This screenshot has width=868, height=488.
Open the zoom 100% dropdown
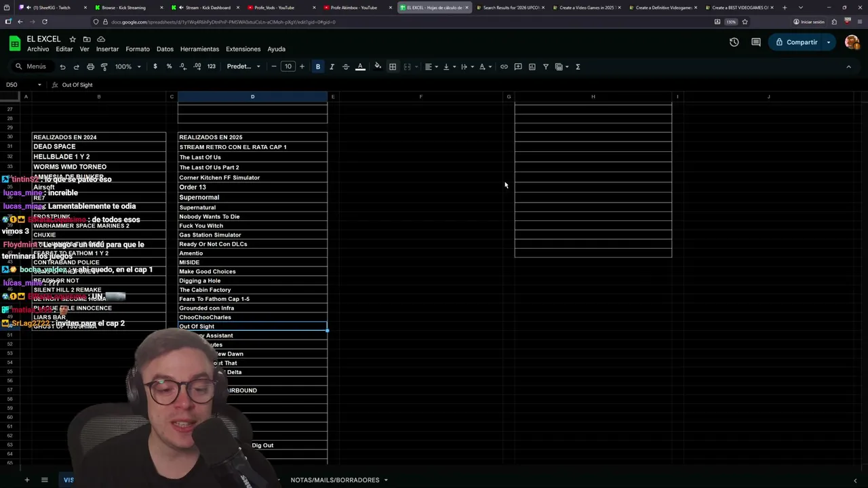coord(127,66)
